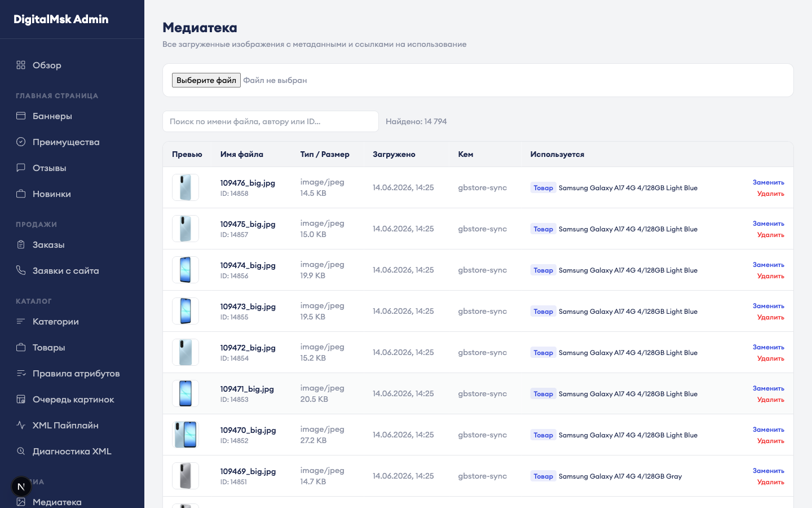Click the round N avatar badge
This screenshot has height=508, width=812.
(21, 487)
